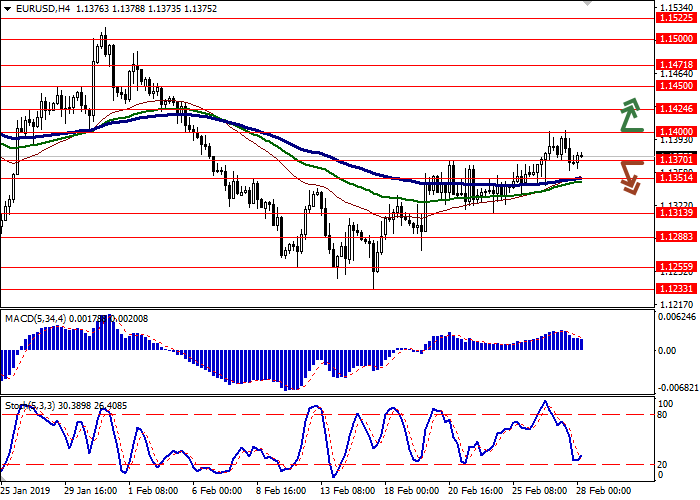Select the 1.13139 support level label
The image size is (700, 500).
(676, 213)
